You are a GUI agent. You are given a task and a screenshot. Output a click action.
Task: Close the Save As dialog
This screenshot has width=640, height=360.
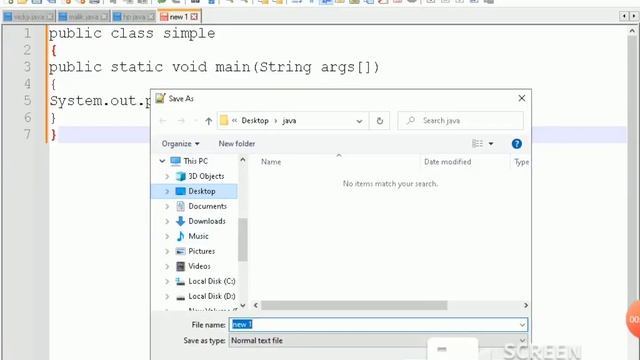coord(521,98)
